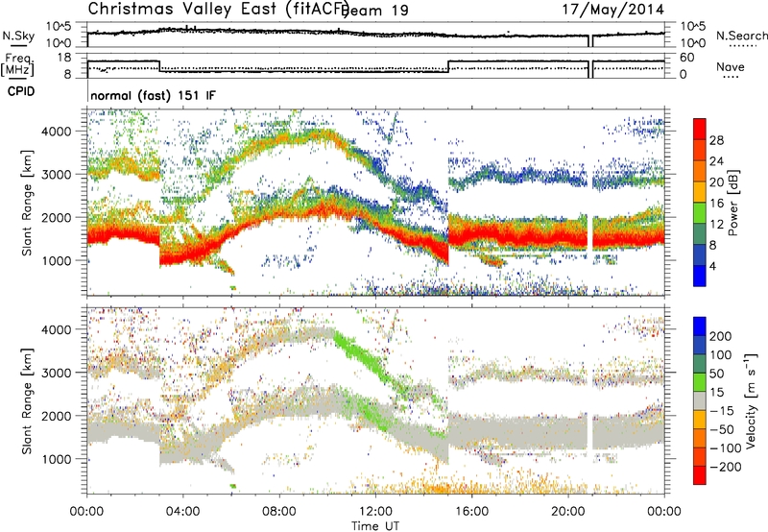Image resolution: width=768 pixels, height=532 pixels.
Task: Click the yellow segment of the Power color bar
Action: point(700,192)
